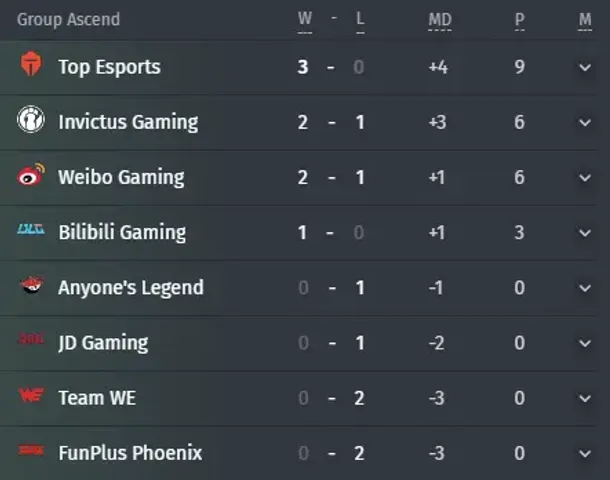Open the Top Esports team name link
This screenshot has height=480, width=610.
(x=109, y=67)
